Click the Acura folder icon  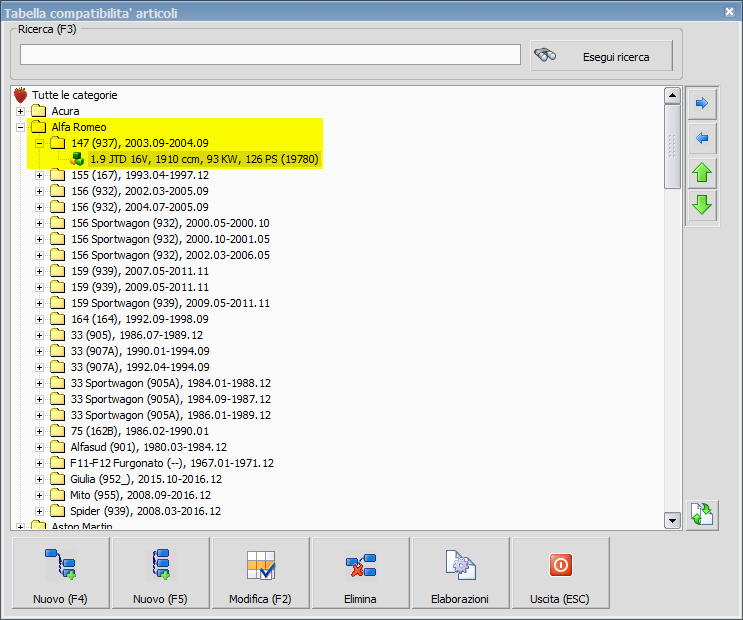38,111
